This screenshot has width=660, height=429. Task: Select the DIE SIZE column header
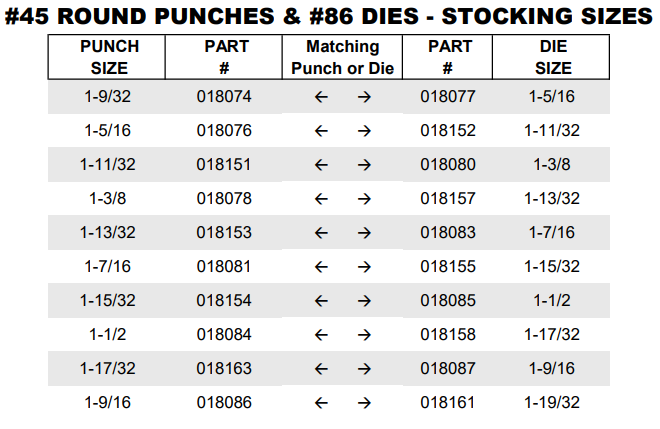[x=552, y=57]
